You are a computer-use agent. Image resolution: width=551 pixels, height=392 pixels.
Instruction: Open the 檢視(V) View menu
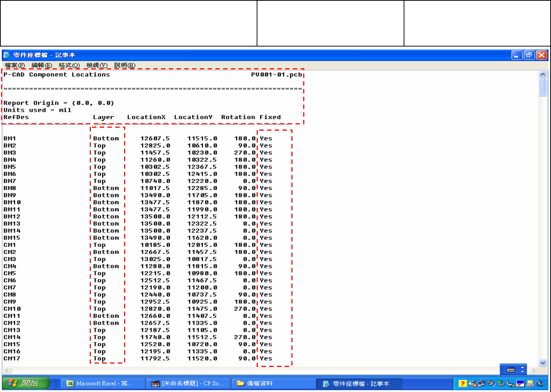[97, 65]
